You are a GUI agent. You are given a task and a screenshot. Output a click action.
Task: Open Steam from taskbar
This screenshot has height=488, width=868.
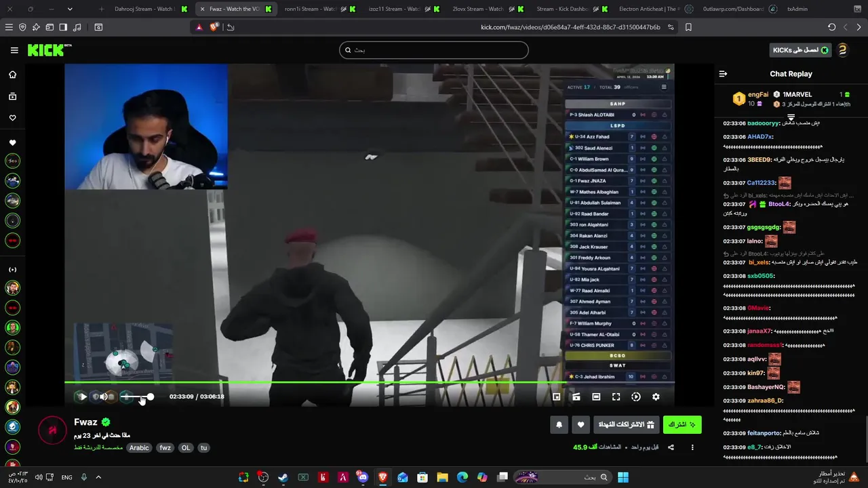tap(283, 477)
